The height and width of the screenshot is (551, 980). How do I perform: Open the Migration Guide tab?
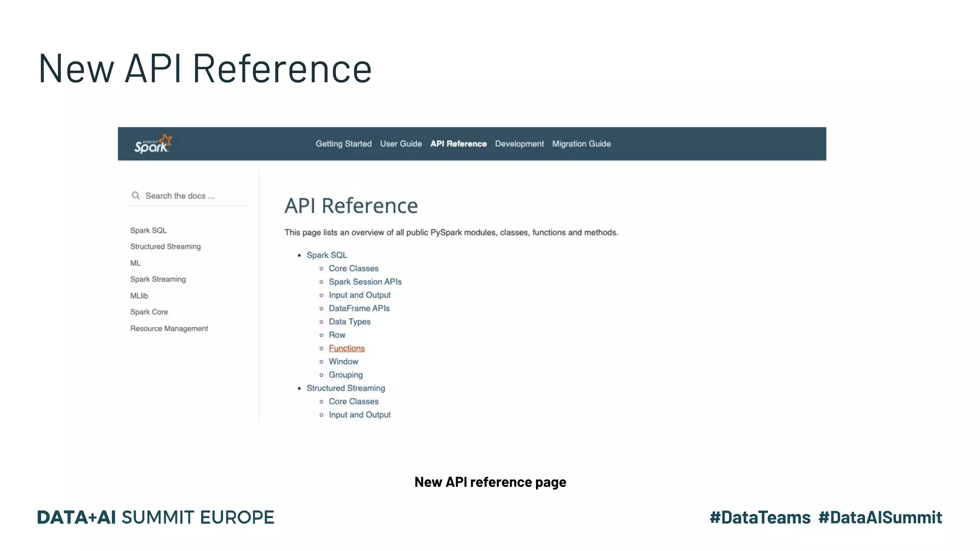(x=581, y=143)
